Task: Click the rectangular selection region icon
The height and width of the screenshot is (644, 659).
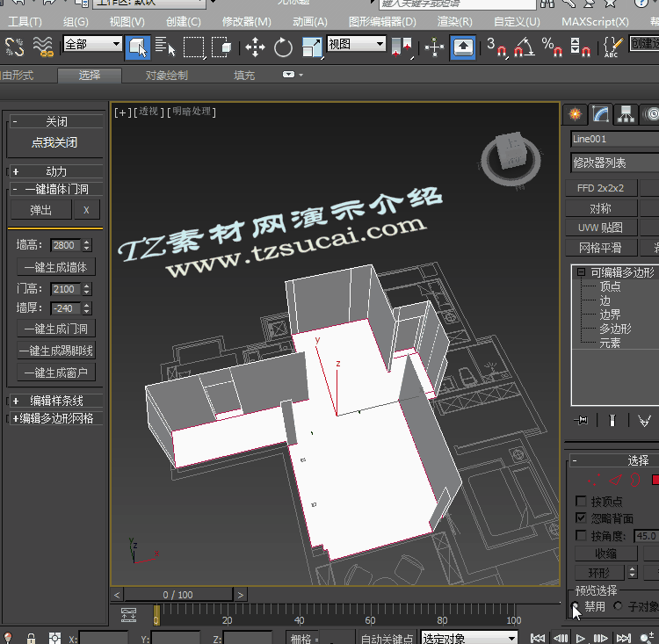Action: pyautogui.click(x=193, y=47)
